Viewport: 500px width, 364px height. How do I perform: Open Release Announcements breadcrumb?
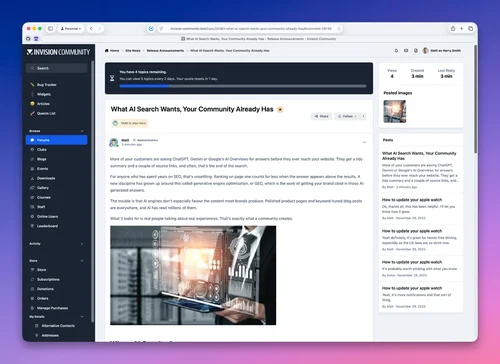165,51
